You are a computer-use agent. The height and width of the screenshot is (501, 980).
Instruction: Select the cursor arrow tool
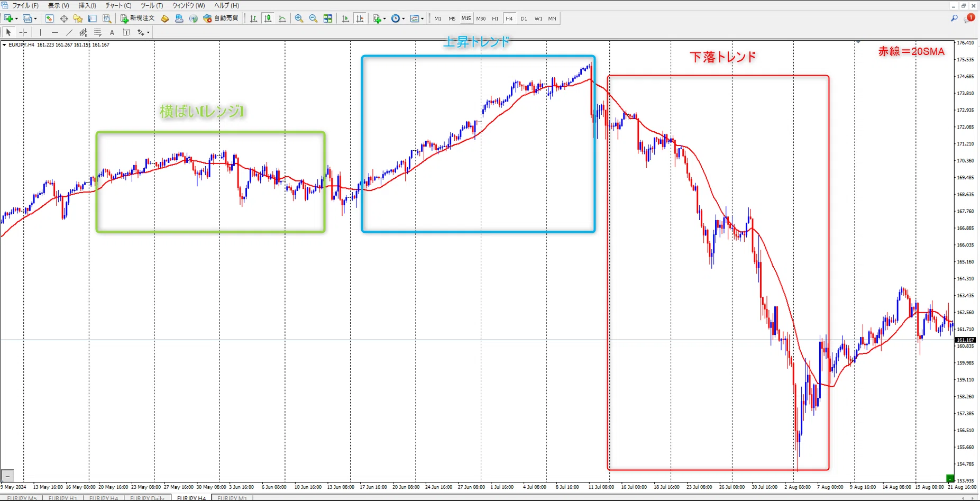tap(8, 32)
